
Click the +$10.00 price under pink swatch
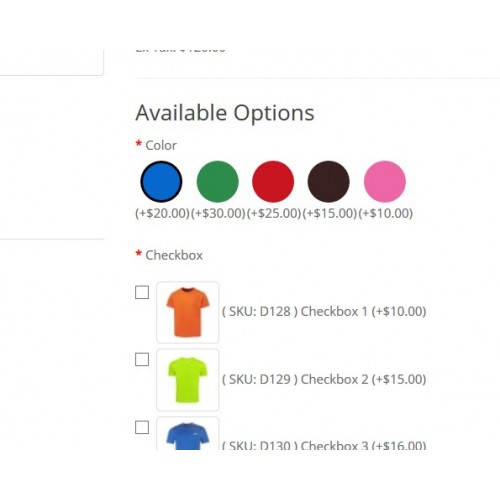(386, 213)
